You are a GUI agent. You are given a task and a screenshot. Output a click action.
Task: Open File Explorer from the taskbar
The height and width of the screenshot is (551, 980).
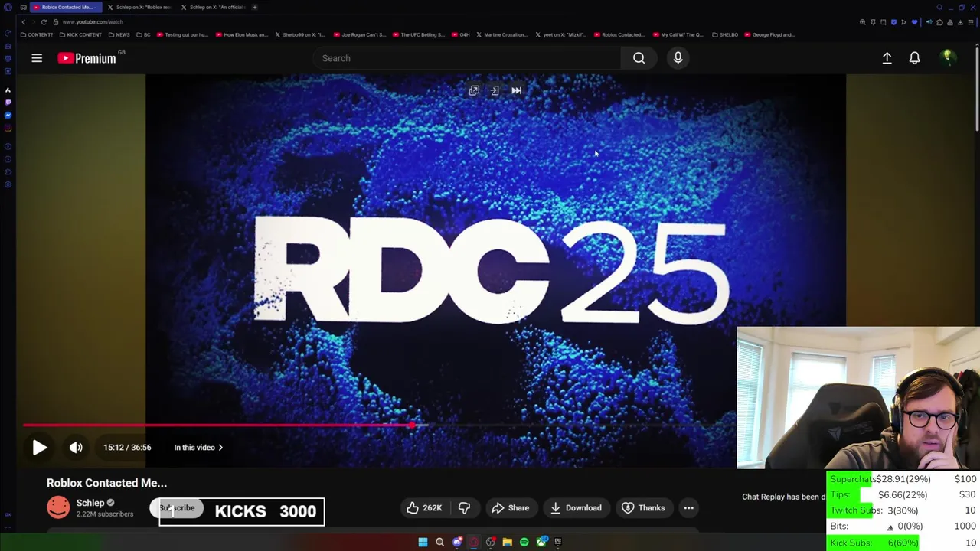[507, 542]
